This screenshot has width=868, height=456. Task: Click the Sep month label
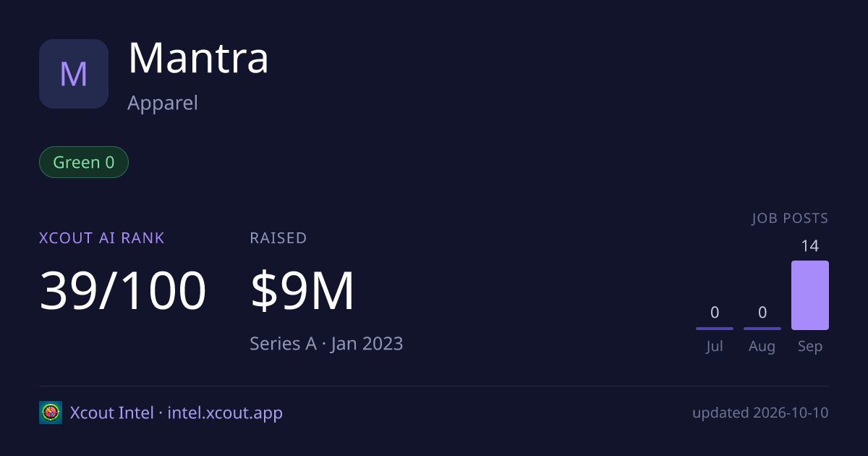coord(810,346)
